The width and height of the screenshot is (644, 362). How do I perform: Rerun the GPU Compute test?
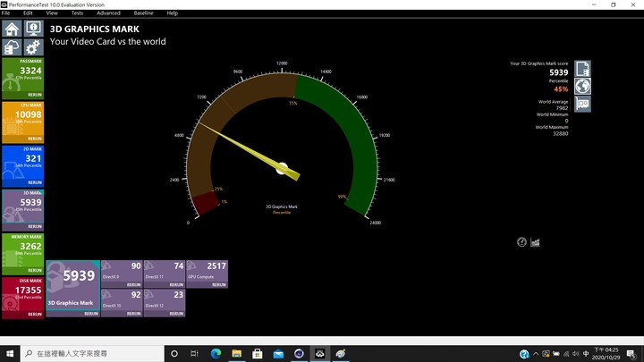coord(219,285)
